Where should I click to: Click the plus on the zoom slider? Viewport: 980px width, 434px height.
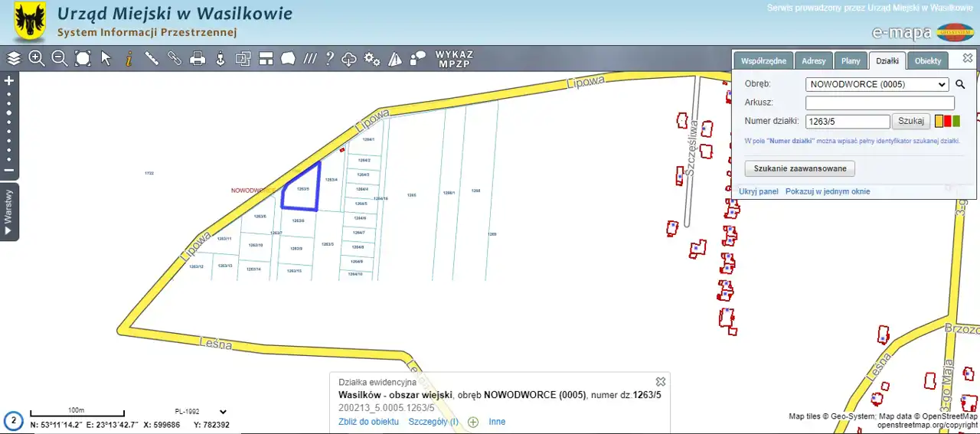[9, 80]
